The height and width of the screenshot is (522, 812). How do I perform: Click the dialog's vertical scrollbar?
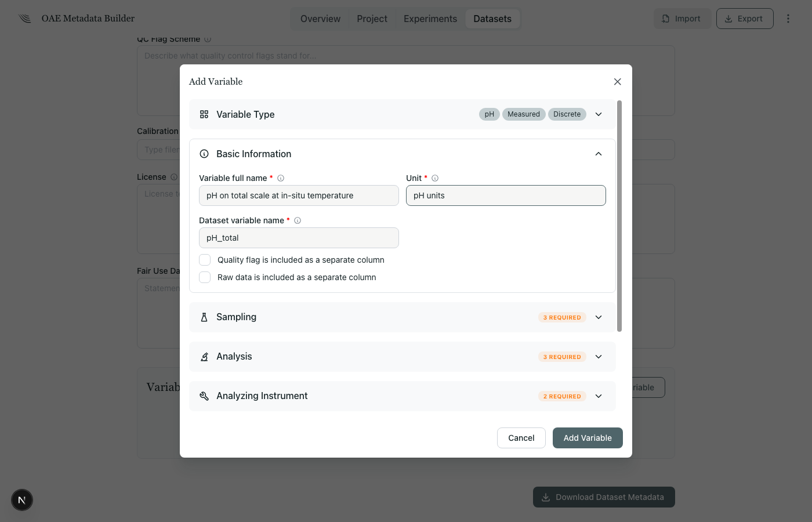coord(619,216)
